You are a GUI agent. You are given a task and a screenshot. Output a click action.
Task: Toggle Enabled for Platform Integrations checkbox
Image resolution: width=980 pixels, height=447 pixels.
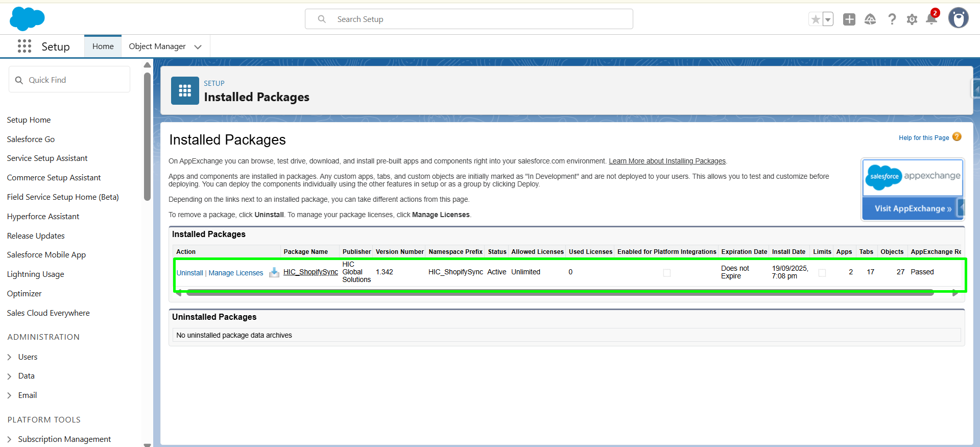667,273
